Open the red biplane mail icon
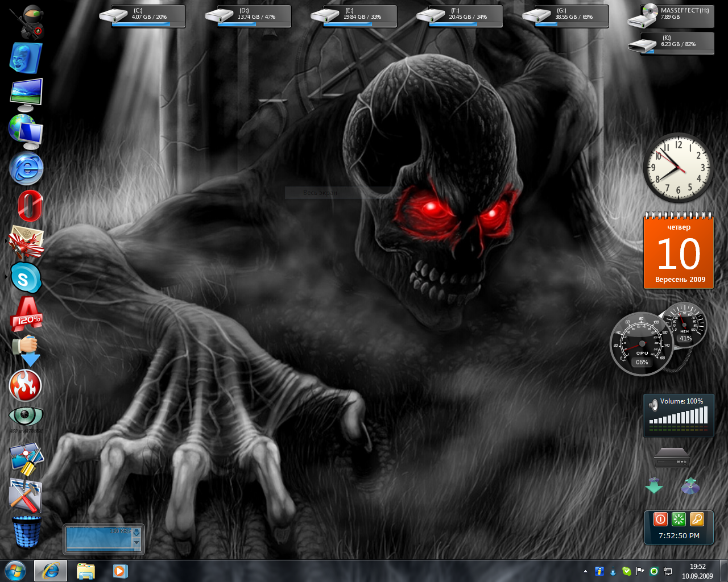This screenshot has width=728, height=582. tap(27, 242)
